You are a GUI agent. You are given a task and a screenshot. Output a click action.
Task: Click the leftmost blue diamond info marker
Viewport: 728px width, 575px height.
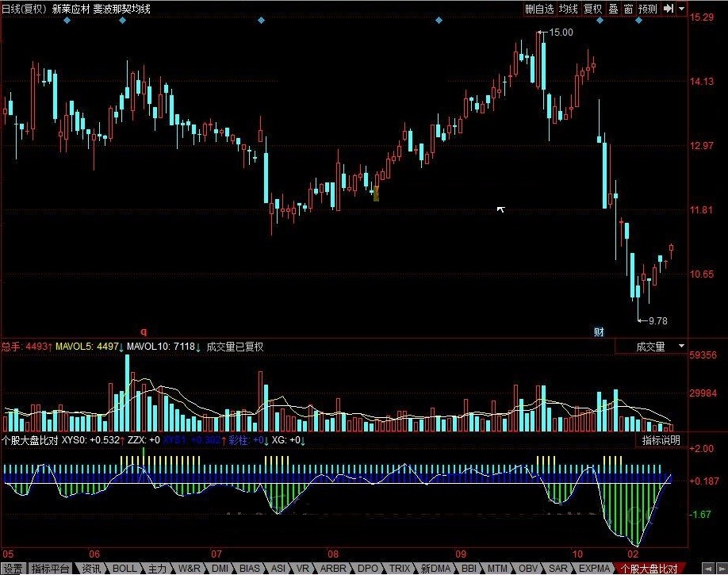[x=67, y=20]
